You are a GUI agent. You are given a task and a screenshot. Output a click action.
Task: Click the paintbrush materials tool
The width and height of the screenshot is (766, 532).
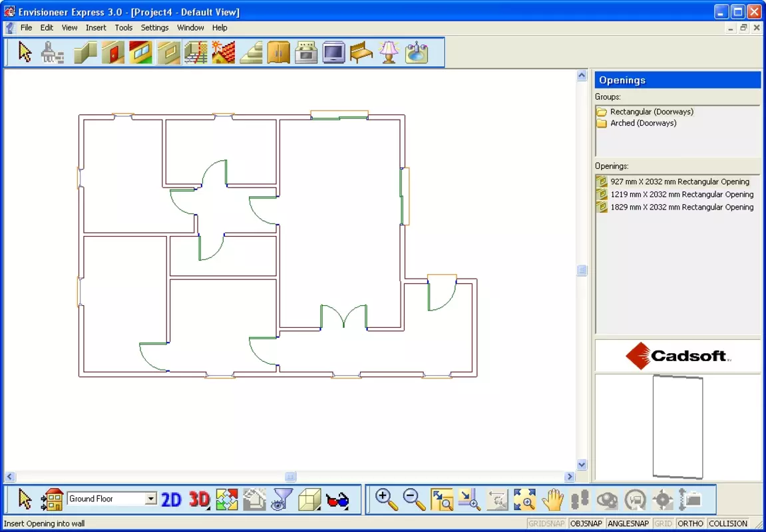tap(53, 53)
